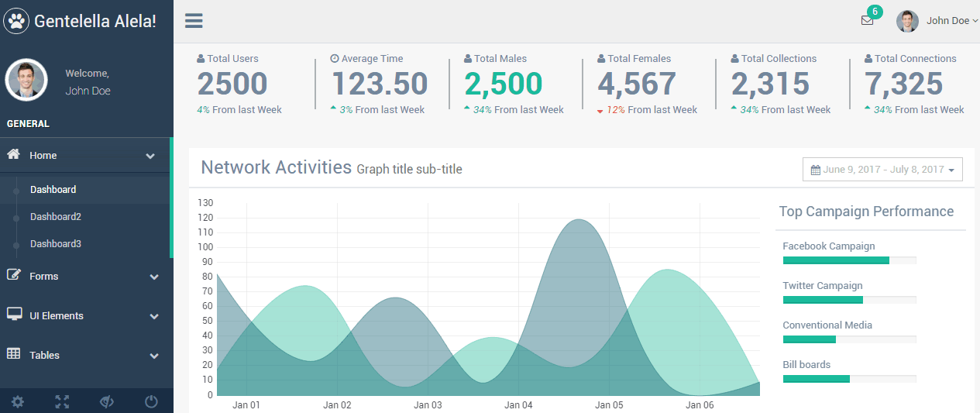The image size is (980, 413).
Task: Click the Facebook Campaign progress bar
Action: (849, 260)
